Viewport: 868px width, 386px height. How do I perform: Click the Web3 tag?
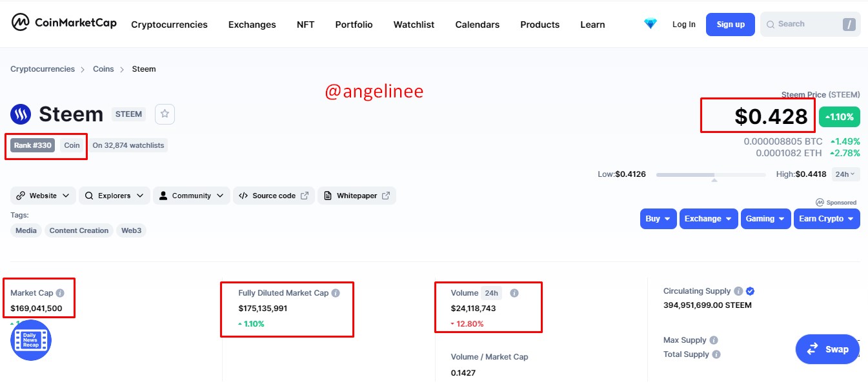pyautogui.click(x=131, y=230)
